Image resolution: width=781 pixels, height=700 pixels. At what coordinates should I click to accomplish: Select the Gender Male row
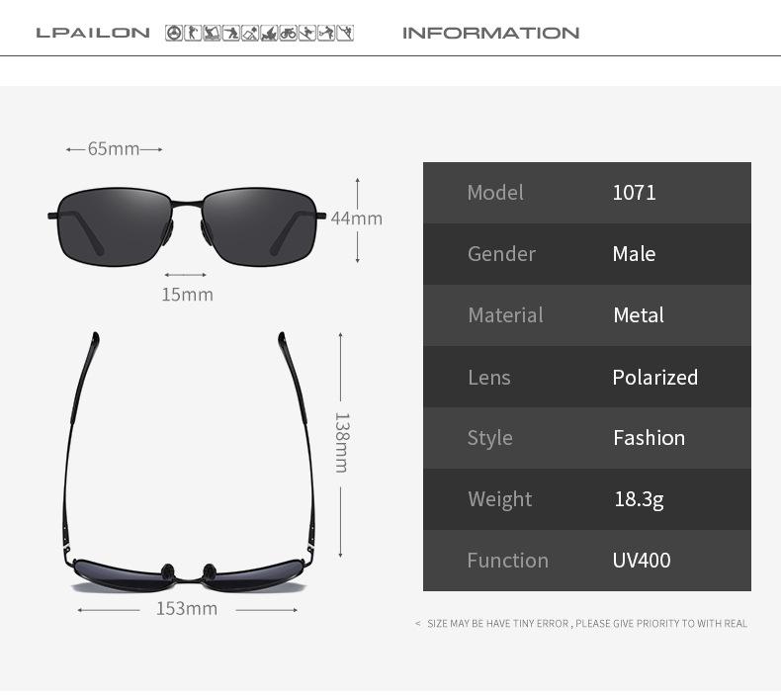click(587, 254)
